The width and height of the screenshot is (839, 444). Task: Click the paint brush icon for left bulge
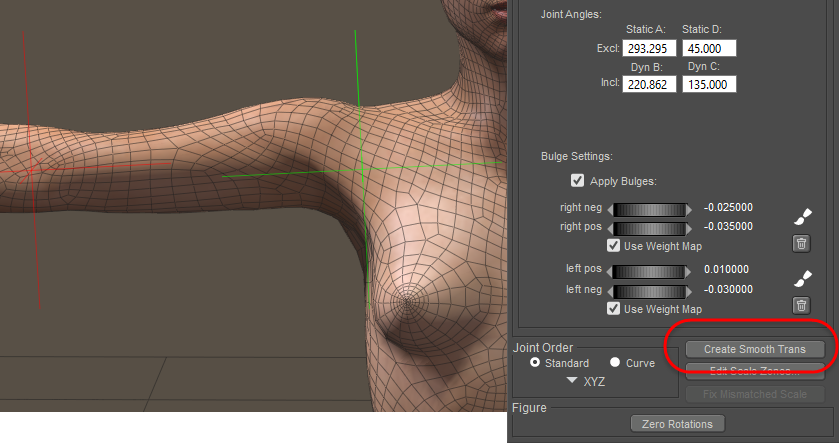click(801, 278)
